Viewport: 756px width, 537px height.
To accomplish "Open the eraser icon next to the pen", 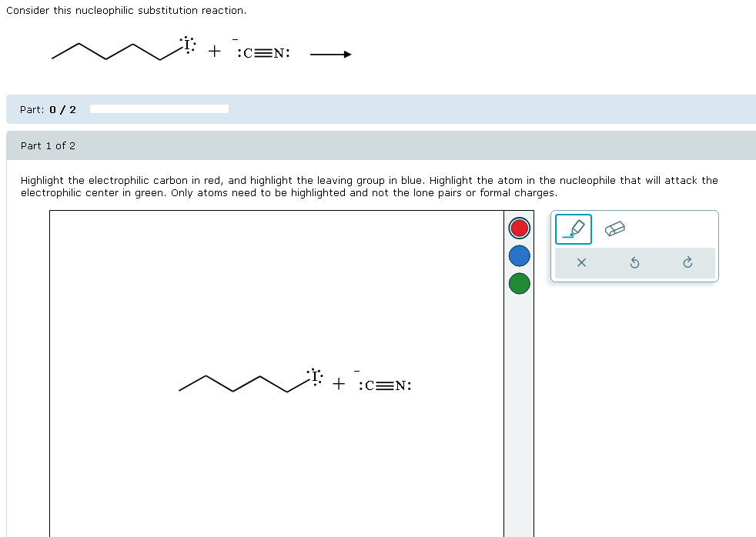I will pos(614,228).
